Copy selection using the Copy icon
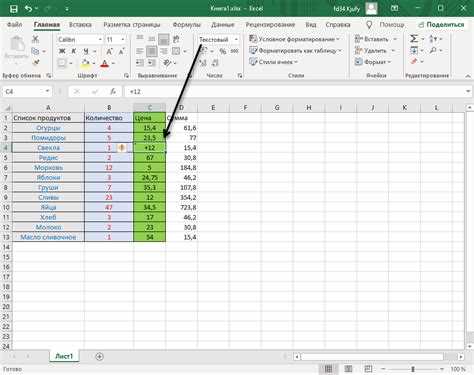474x375 pixels. point(35,51)
